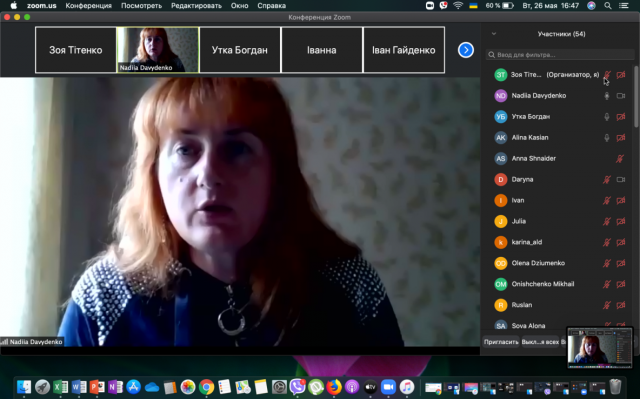The image size is (640, 399).
Task: Click the Wi-Fi icon in menu bar
Action: (x=458, y=6)
